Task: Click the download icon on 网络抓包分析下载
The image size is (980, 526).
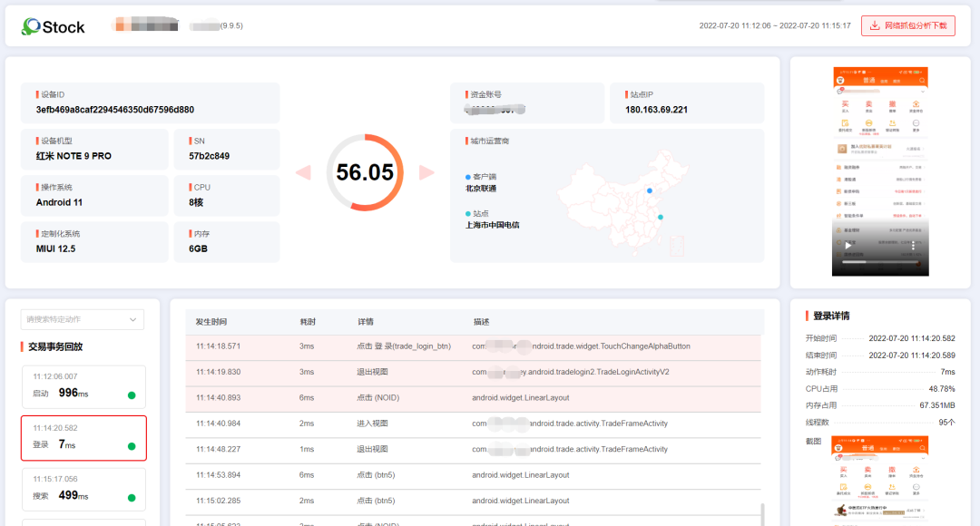Action: [875, 25]
